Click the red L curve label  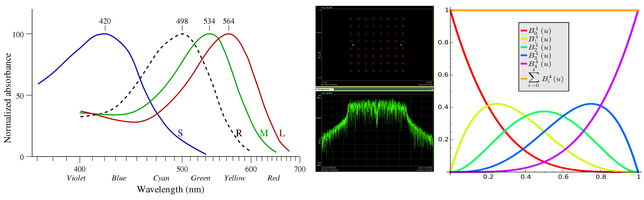coord(282,133)
